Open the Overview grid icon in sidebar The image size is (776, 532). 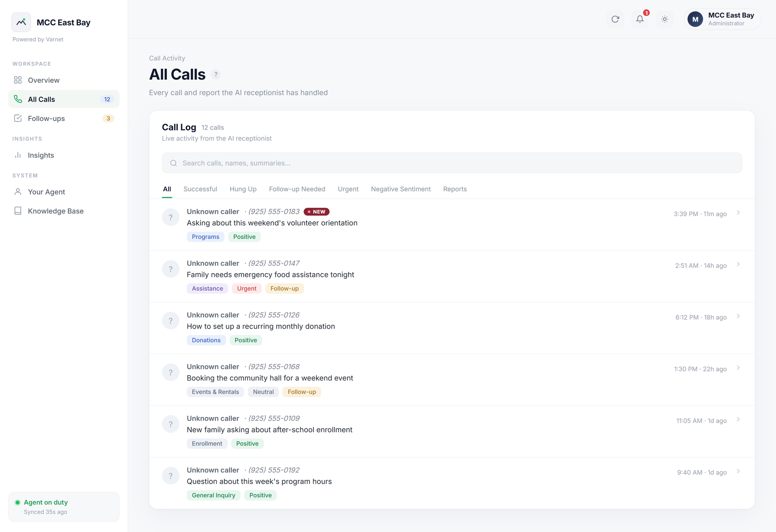18,80
